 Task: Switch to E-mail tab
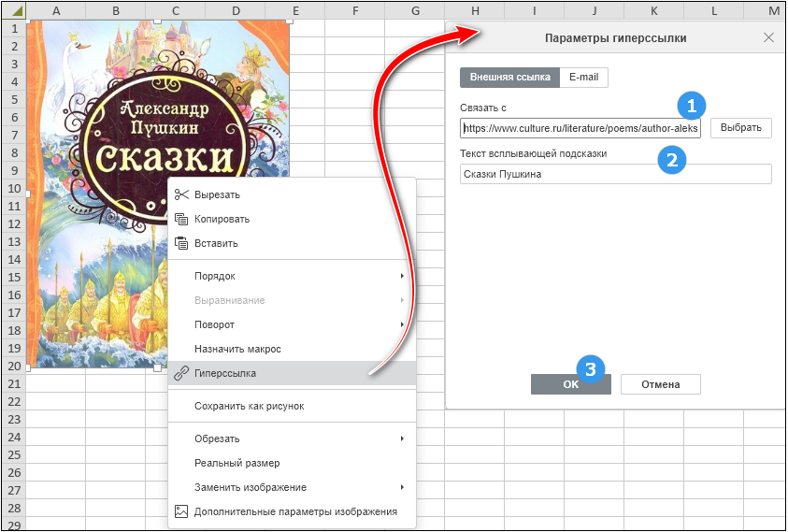pos(583,78)
